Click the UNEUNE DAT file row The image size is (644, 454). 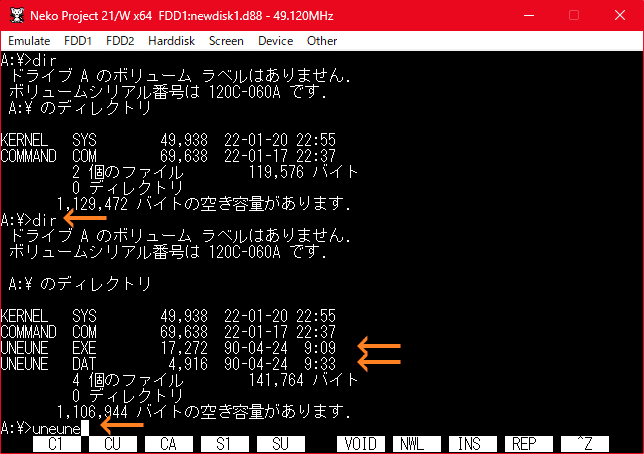coord(168,364)
